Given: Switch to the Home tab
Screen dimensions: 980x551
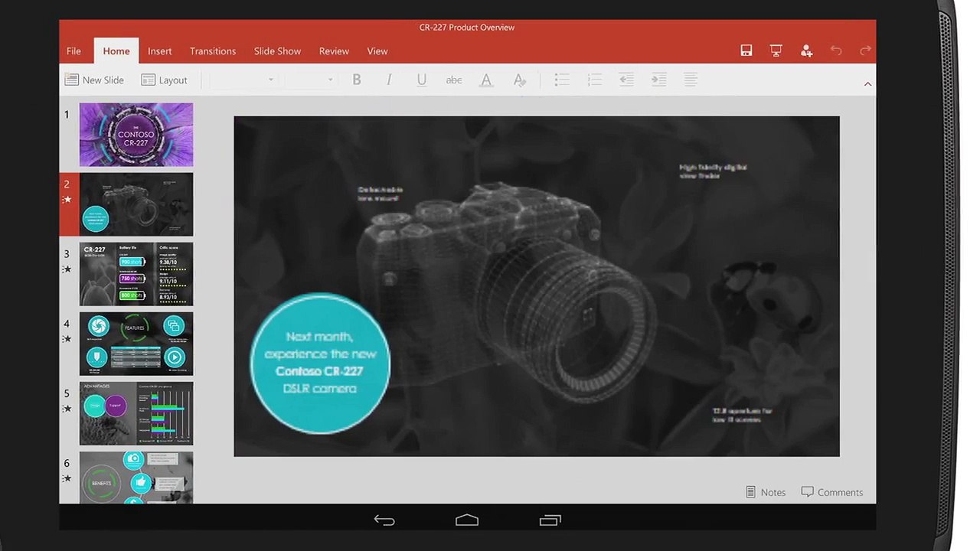Looking at the screenshot, I should coord(116,51).
